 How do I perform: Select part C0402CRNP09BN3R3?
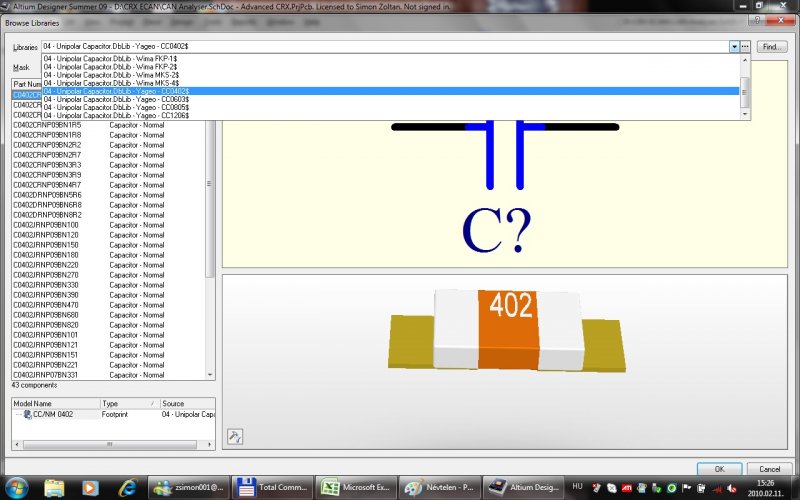click(108, 165)
